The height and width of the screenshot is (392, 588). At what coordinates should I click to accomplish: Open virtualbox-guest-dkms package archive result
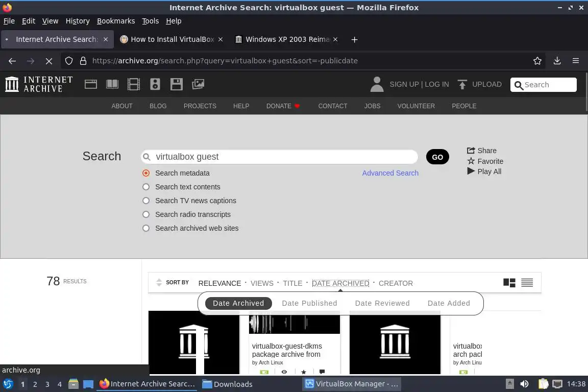[x=287, y=350]
